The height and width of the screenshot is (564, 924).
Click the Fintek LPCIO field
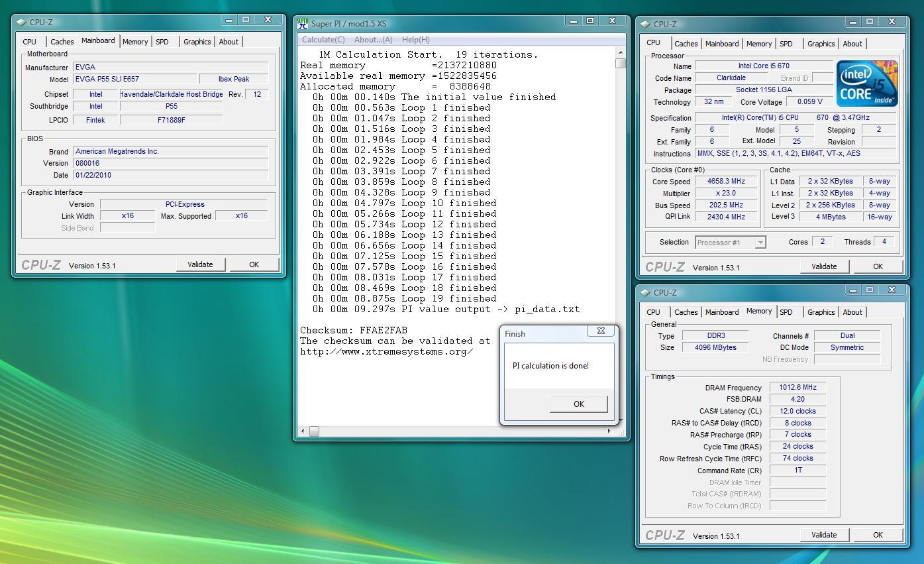point(95,120)
